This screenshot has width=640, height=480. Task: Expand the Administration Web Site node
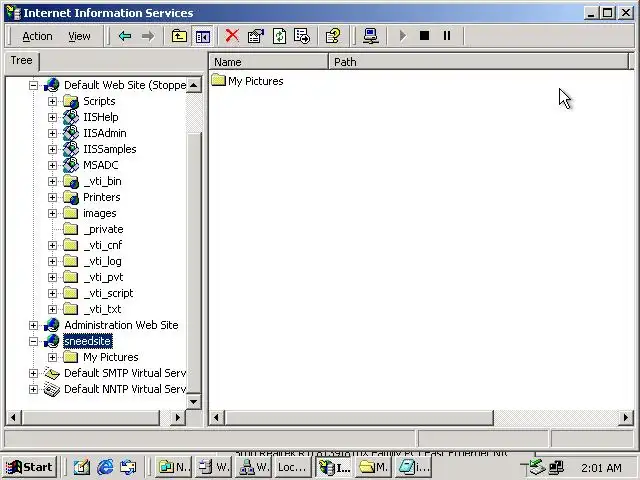pos(33,325)
